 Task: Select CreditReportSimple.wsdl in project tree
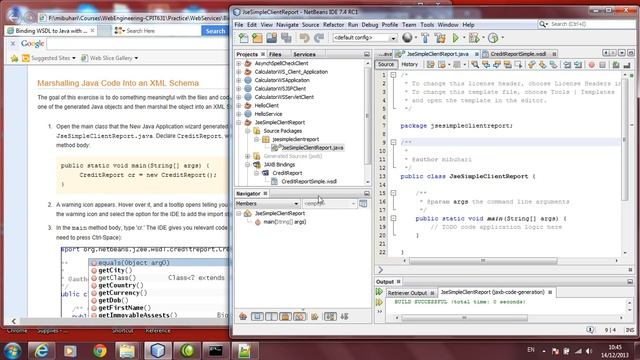click(x=309, y=182)
